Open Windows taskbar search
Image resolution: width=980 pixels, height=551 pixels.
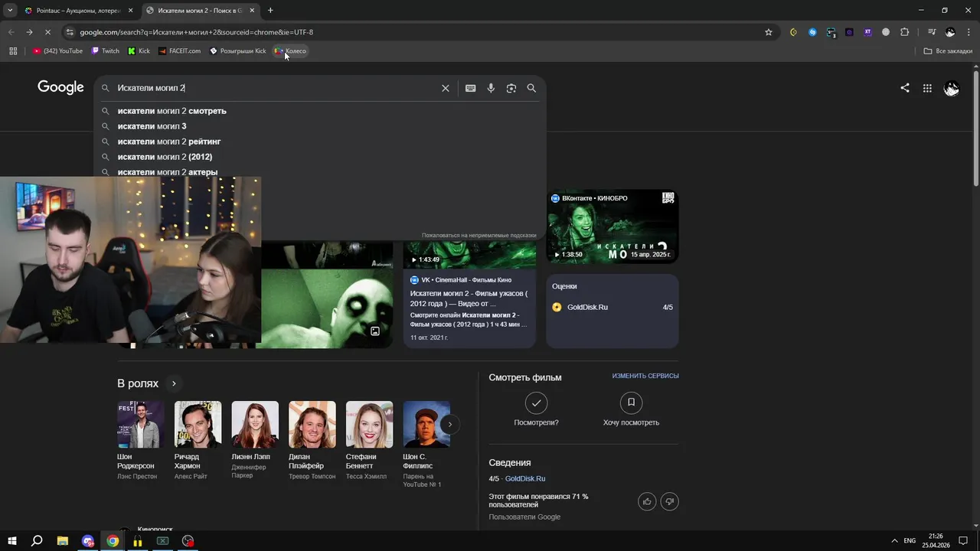coord(37,540)
